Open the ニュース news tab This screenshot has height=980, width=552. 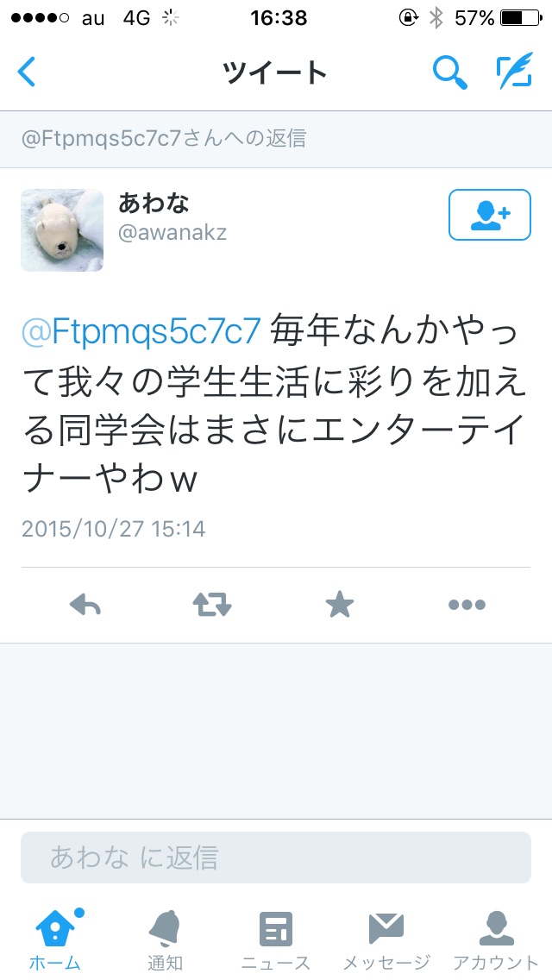pyautogui.click(x=276, y=939)
